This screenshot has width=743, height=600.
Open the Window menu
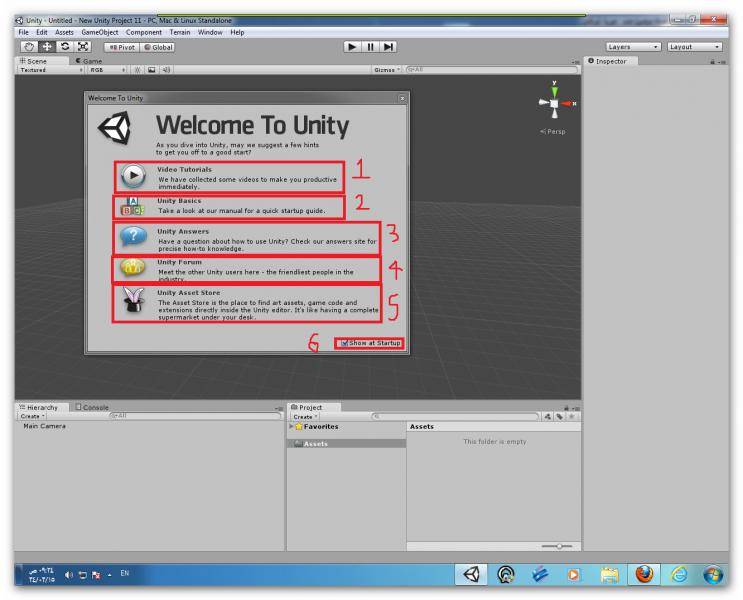click(x=210, y=32)
